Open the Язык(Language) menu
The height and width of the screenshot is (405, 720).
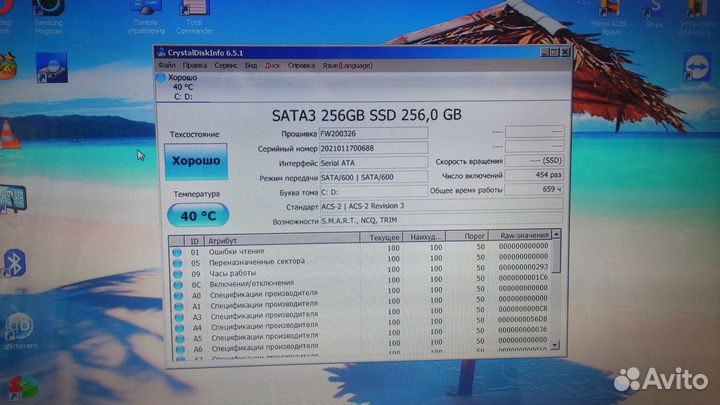point(347,66)
